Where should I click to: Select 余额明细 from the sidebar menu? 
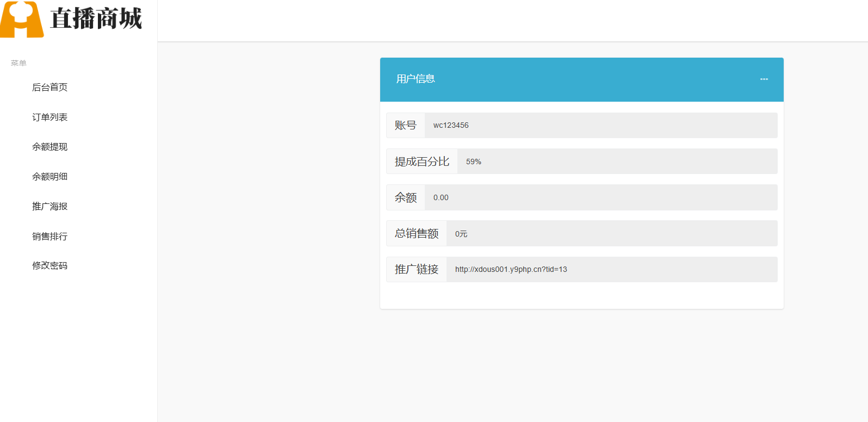(49, 177)
